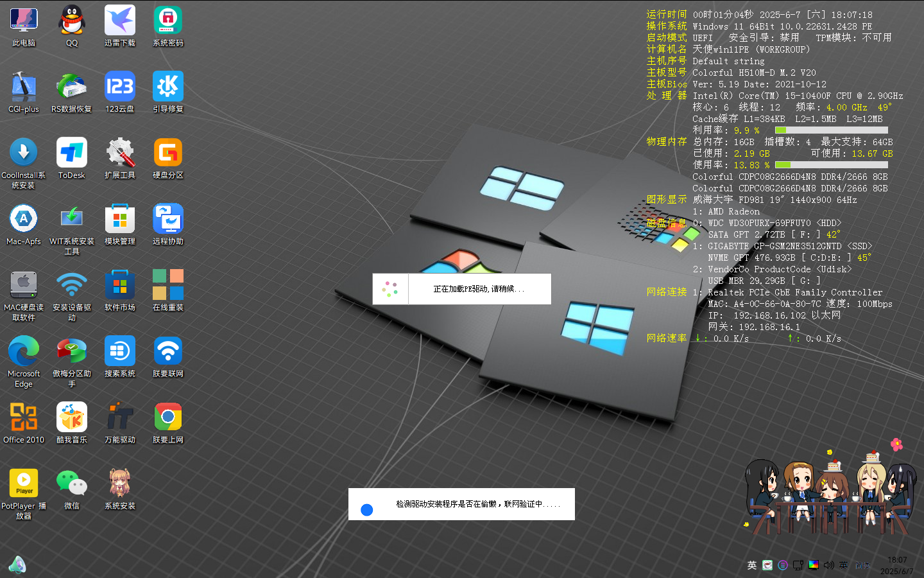Start WIT系统安装工具

[x=71, y=218]
